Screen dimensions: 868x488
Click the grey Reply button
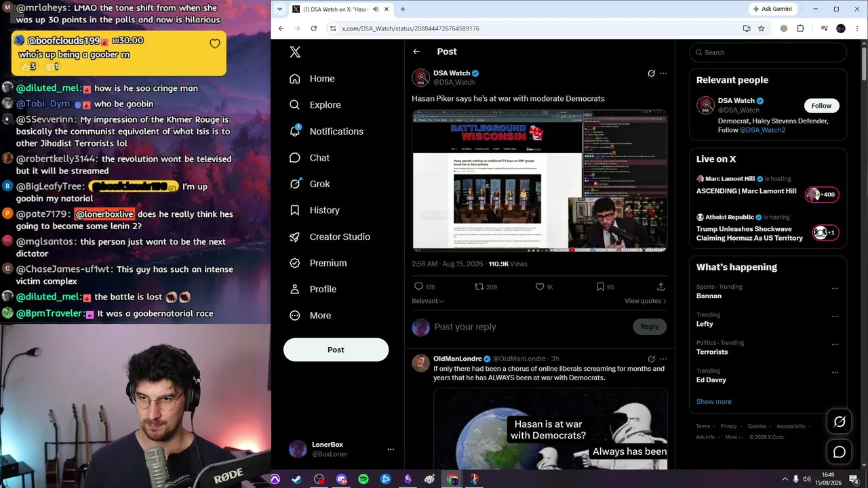(x=650, y=327)
